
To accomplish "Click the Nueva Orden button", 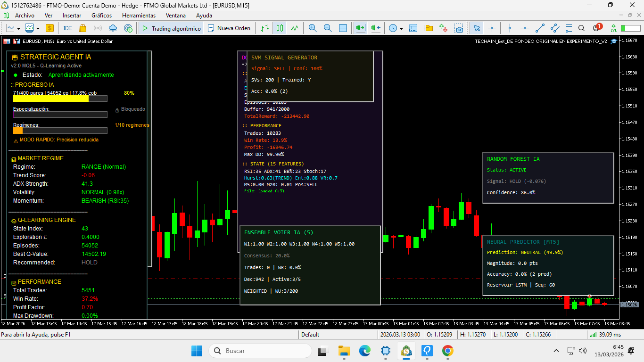I will point(229,28).
